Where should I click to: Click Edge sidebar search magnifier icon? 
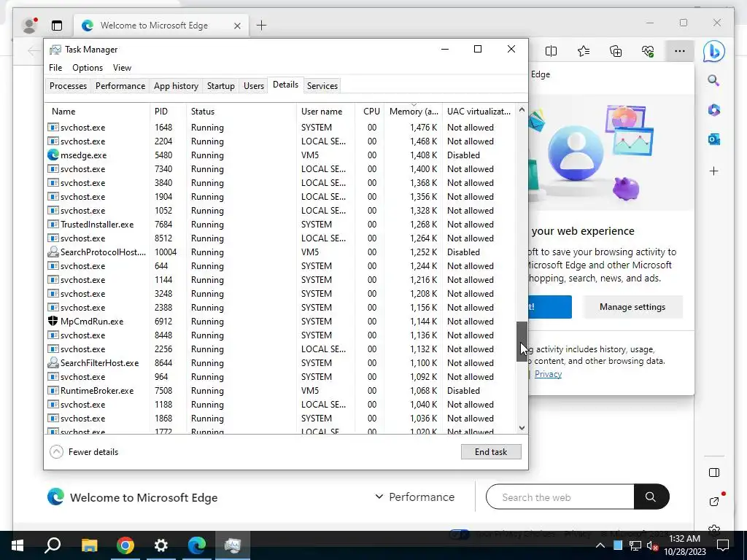[713, 80]
